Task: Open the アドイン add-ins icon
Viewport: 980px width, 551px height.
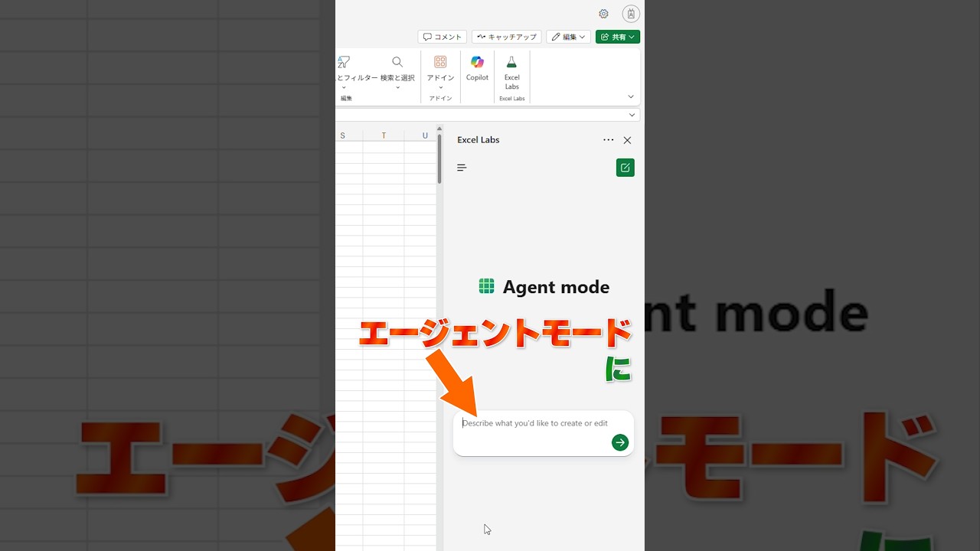Action: [440, 71]
